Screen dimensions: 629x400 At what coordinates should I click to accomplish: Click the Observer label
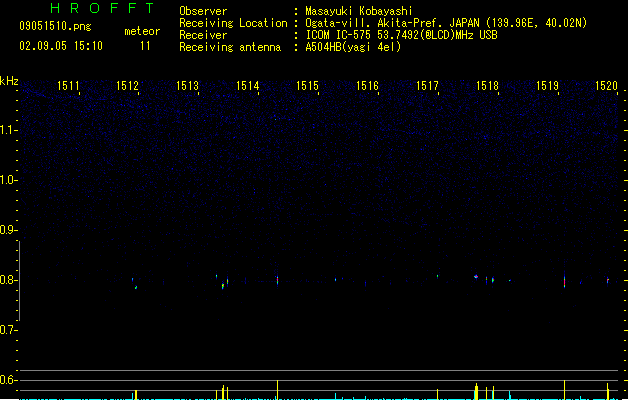pyautogui.click(x=203, y=11)
